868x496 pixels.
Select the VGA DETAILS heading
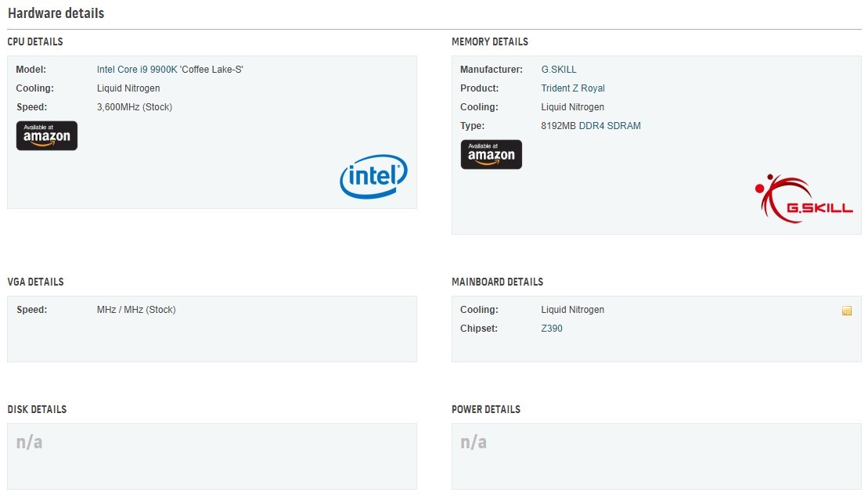tap(35, 282)
